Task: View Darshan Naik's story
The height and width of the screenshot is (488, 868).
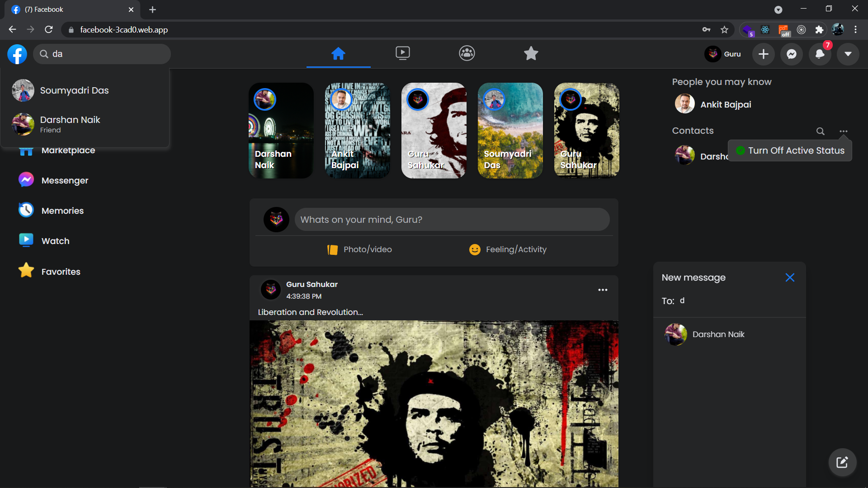Action: click(281, 131)
